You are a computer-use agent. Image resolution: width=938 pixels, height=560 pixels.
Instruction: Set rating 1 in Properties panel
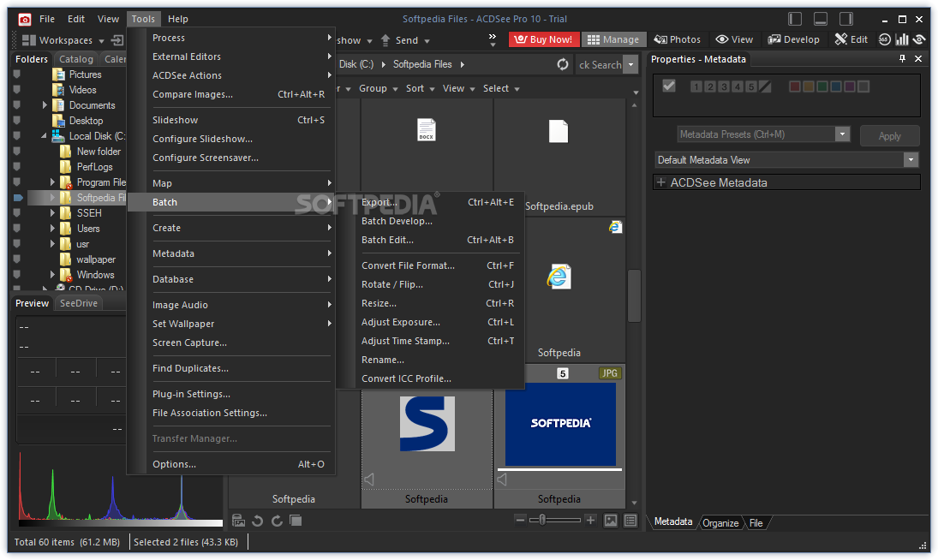coord(696,86)
